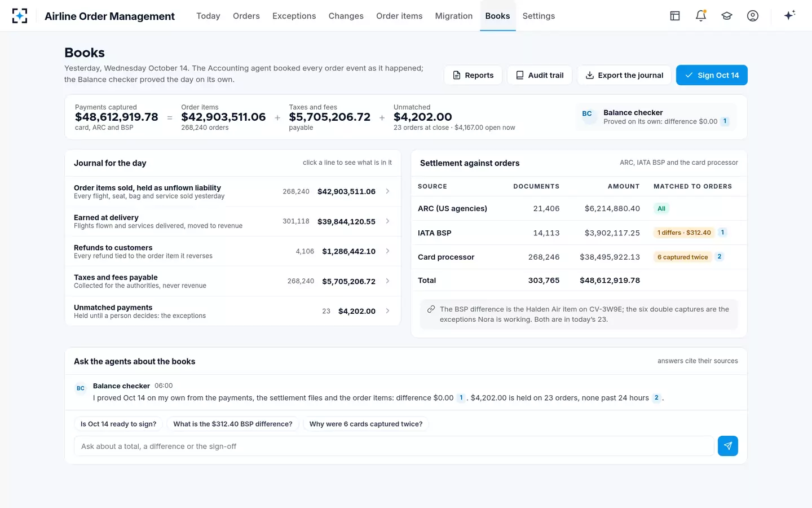
Task: Expand Taxes and fees payable line chevron
Action: (387, 281)
